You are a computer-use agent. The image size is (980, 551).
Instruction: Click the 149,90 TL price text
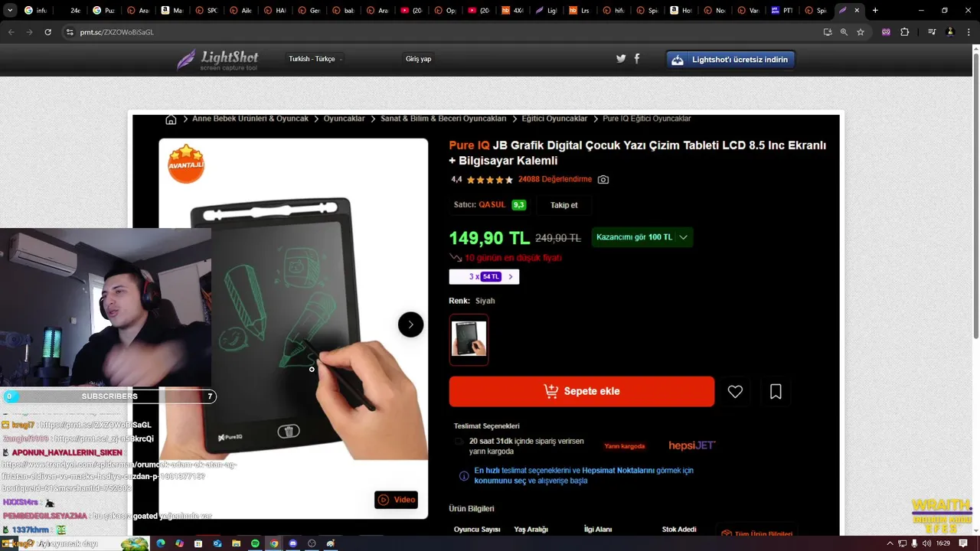pos(489,238)
